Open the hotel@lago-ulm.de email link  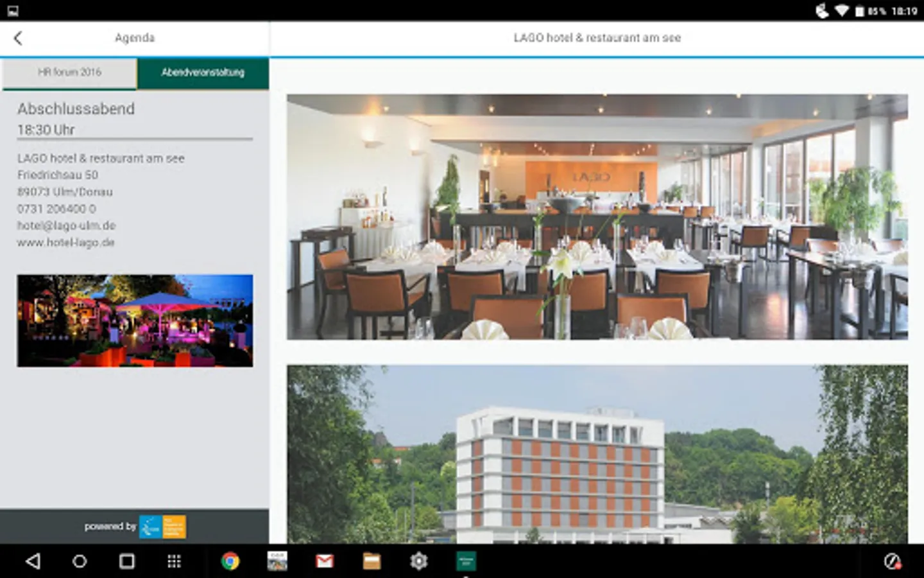tap(66, 225)
